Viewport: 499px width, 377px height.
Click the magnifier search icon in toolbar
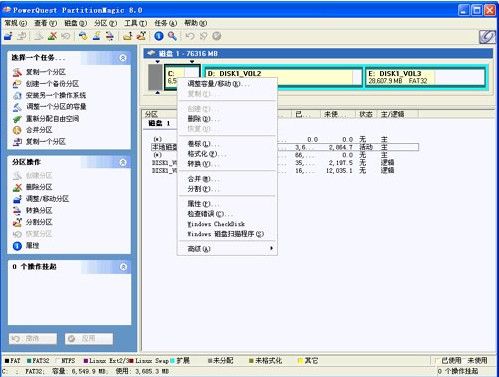tap(172, 36)
